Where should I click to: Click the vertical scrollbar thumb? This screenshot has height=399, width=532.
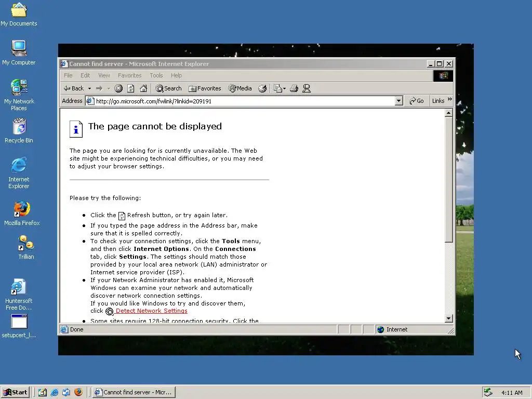pos(448,180)
